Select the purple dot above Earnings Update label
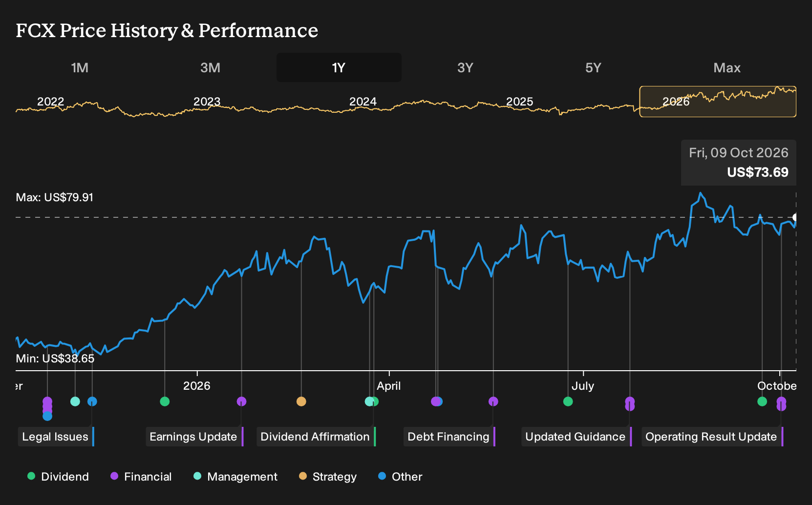This screenshot has height=505, width=812. click(241, 401)
